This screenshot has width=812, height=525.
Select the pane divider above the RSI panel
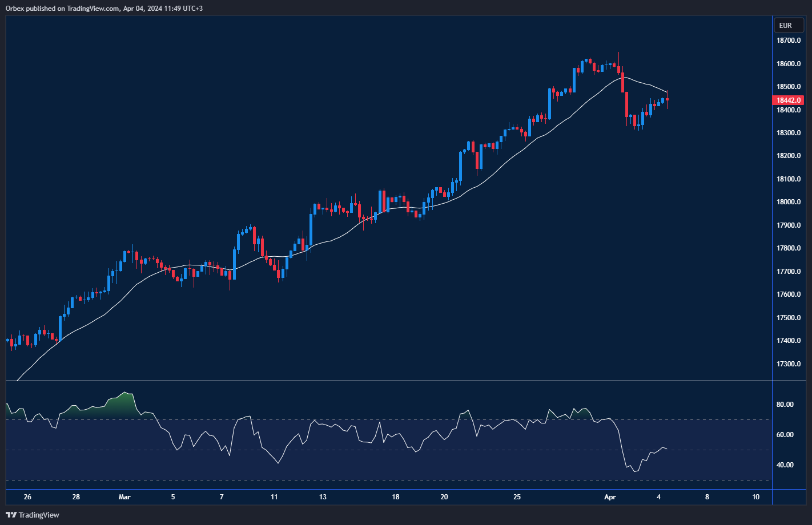(x=388, y=381)
